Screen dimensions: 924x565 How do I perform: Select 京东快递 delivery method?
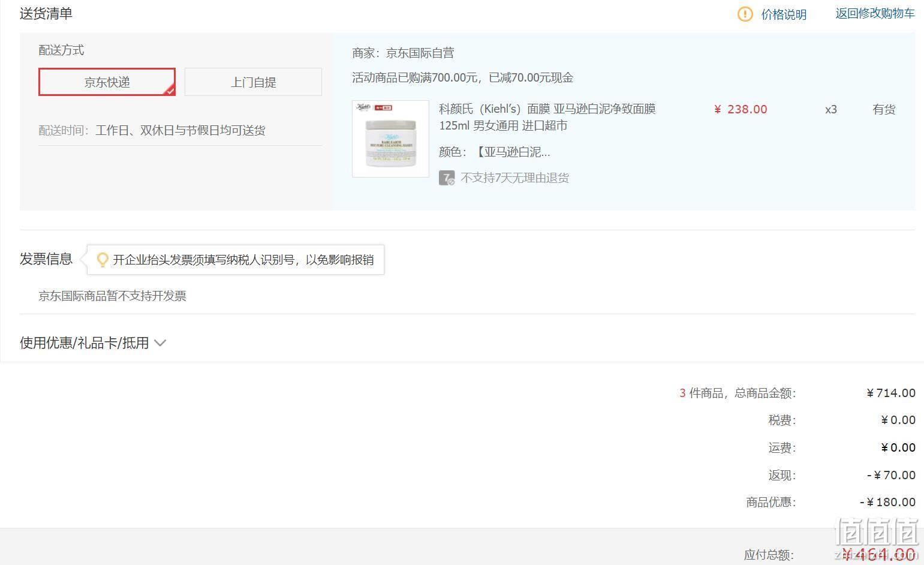tap(107, 82)
